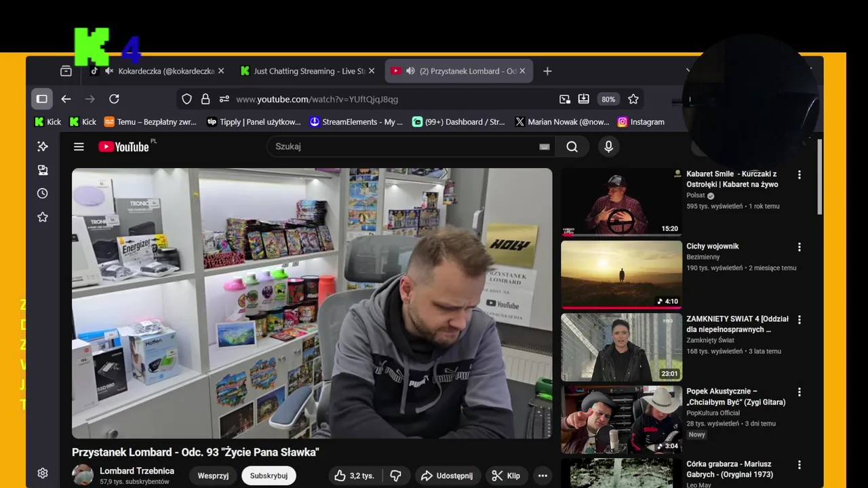This screenshot has height=488, width=868.
Task: Open the Cichy wojownik video thumbnail
Action: coord(621,274)
